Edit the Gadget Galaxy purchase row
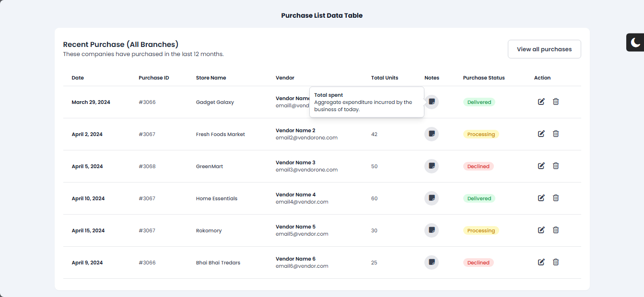The width and height of the screenshot is (644, 297). [541, 102]
